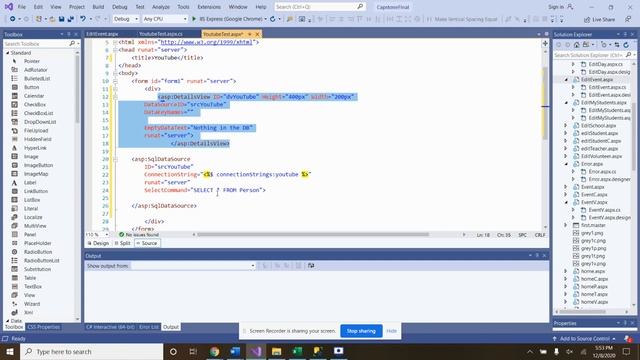Click the Save All icon
The width and height of the screenshot is (640, 360).
coord(70,19)
